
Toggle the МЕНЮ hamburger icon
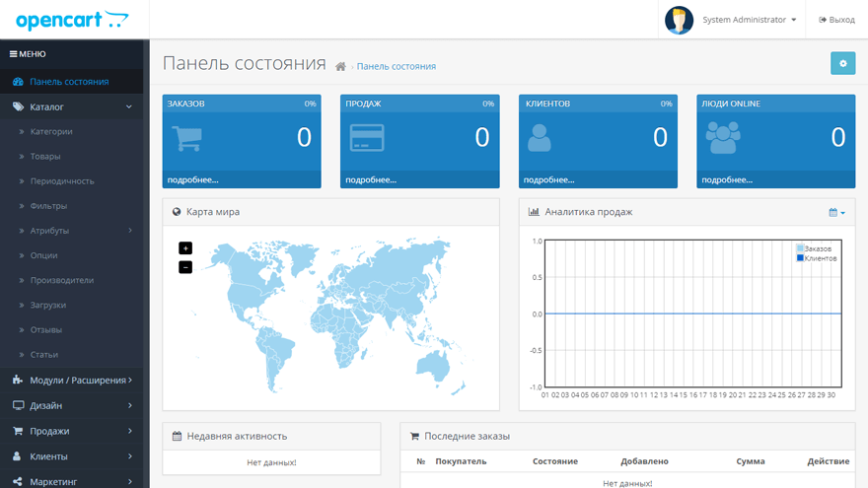pyautogui.click(x=13, y=54)
